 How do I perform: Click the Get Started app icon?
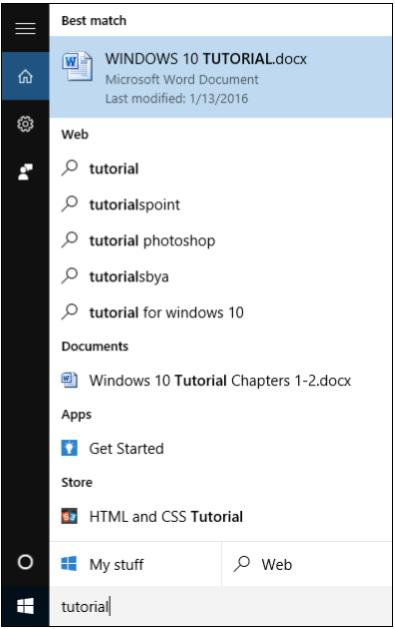pos(69,448)
